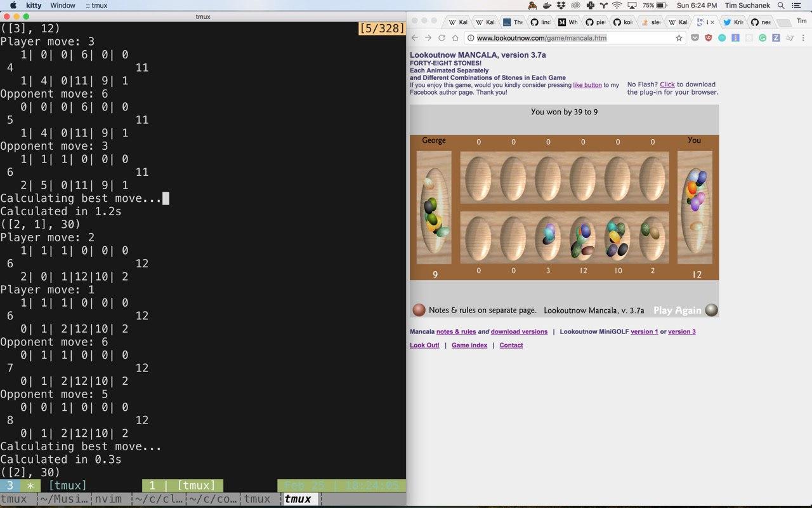Switch to the Medium 'Wh' browser tab
812x508 pixels.
(x=568, y=22)
